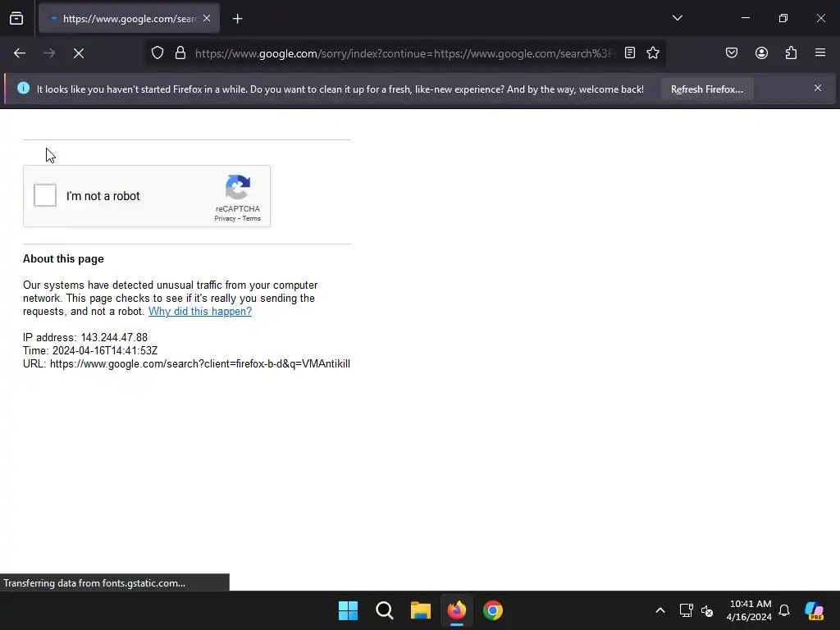Open clock and calendar 10:41 AM
The width and height of the screenshot is (840, 630).
750,610
